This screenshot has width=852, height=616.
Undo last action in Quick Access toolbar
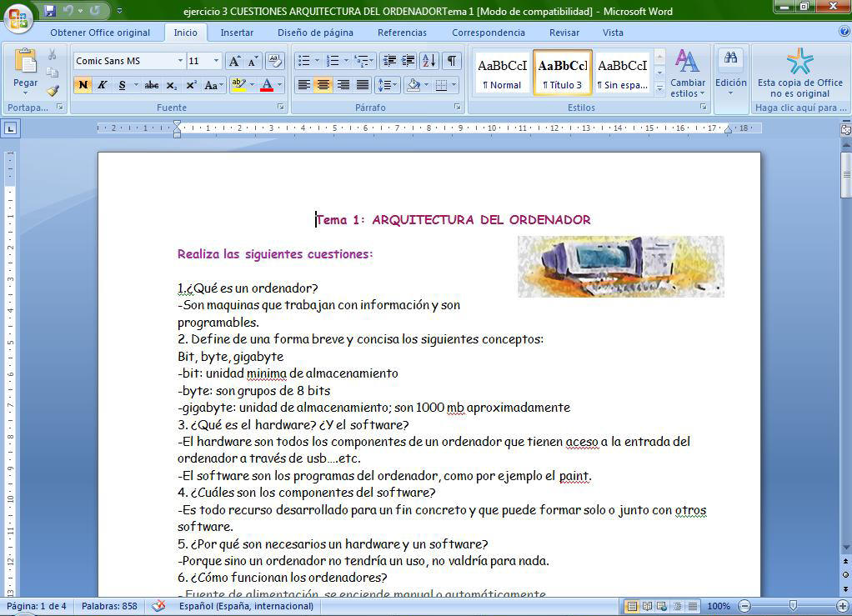(68, 10)
